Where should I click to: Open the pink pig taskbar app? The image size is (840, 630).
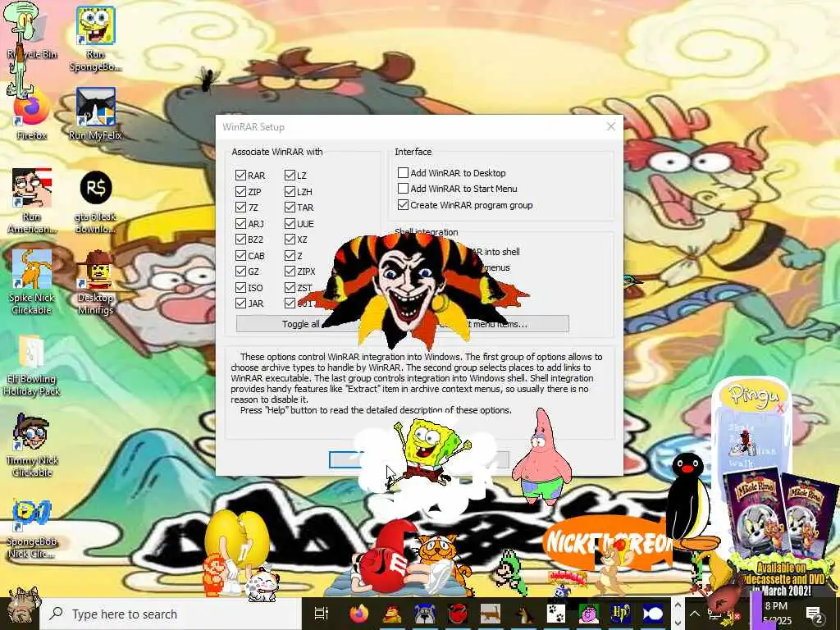point(588,614)
